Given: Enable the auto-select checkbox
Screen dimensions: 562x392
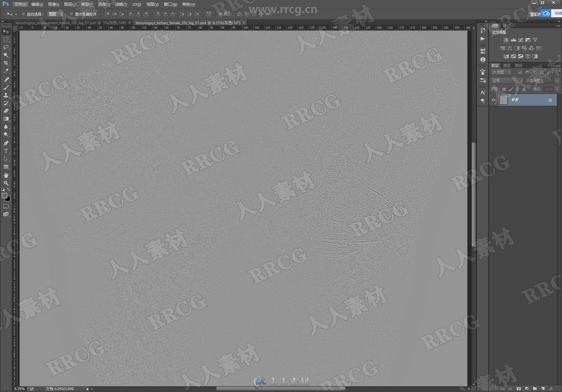Looking at the screenshot, I should click(x=23, y=14).
